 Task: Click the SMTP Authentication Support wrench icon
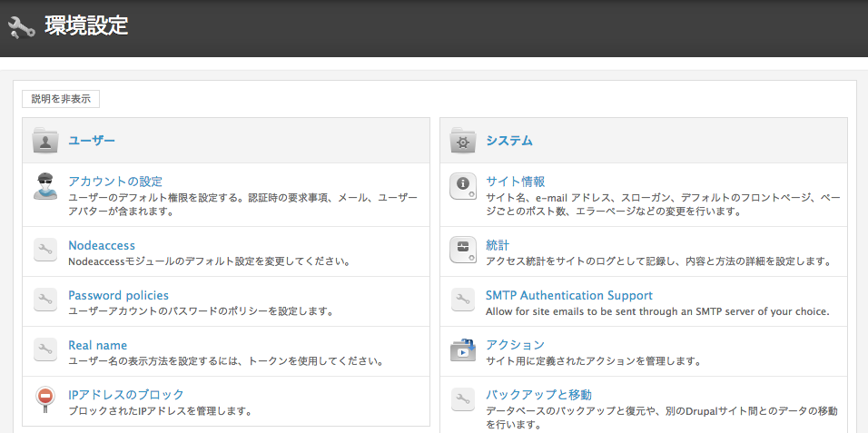[463, 300]
